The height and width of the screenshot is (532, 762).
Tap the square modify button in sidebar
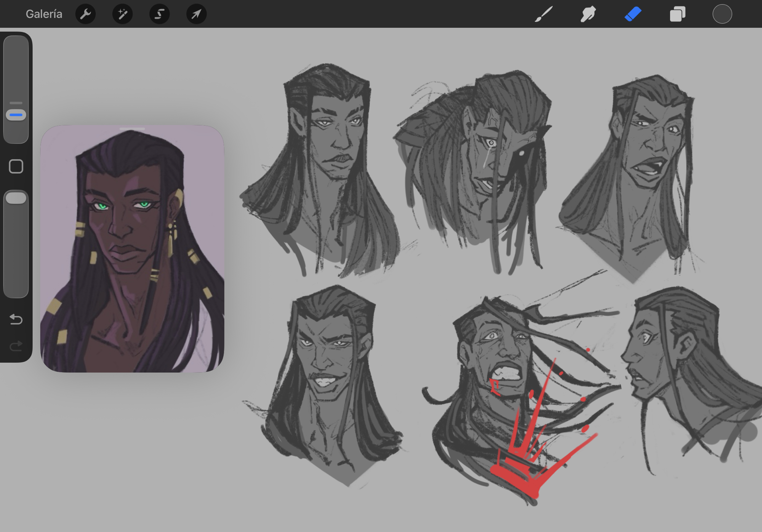coord(16,167)
